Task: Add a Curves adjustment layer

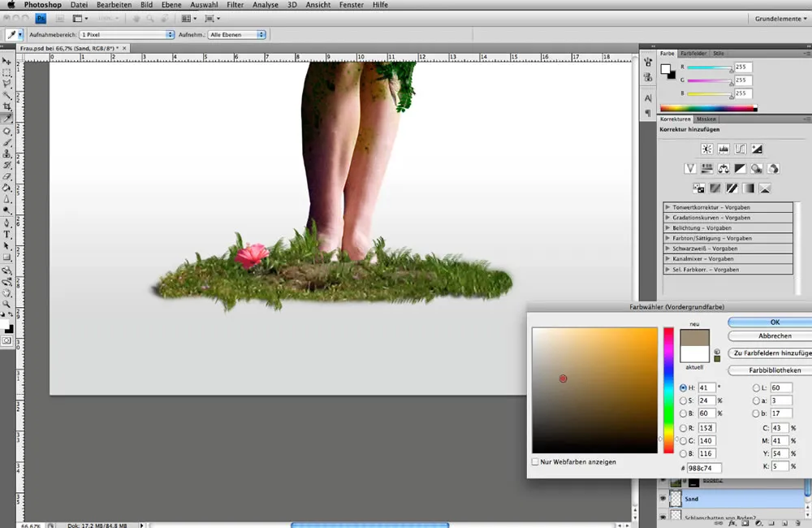Action: (x=741, y=149)
